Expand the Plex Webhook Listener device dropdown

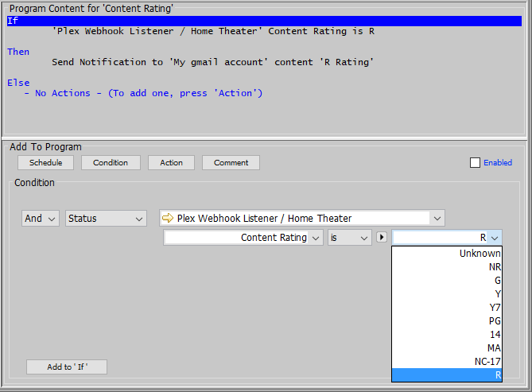(x=437, y=218)
